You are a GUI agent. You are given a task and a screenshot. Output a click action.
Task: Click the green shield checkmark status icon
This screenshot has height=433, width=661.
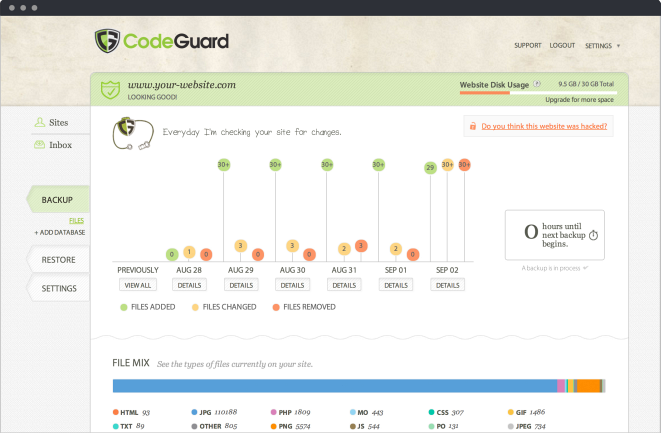click(x=110, y=90)
